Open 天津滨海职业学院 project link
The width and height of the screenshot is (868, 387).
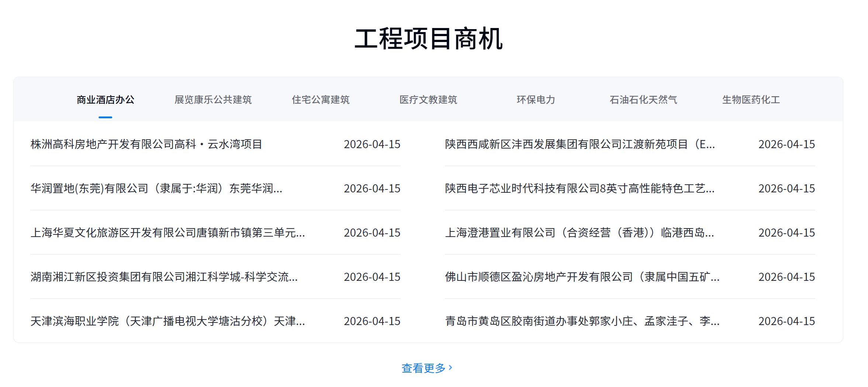[168, 321]
